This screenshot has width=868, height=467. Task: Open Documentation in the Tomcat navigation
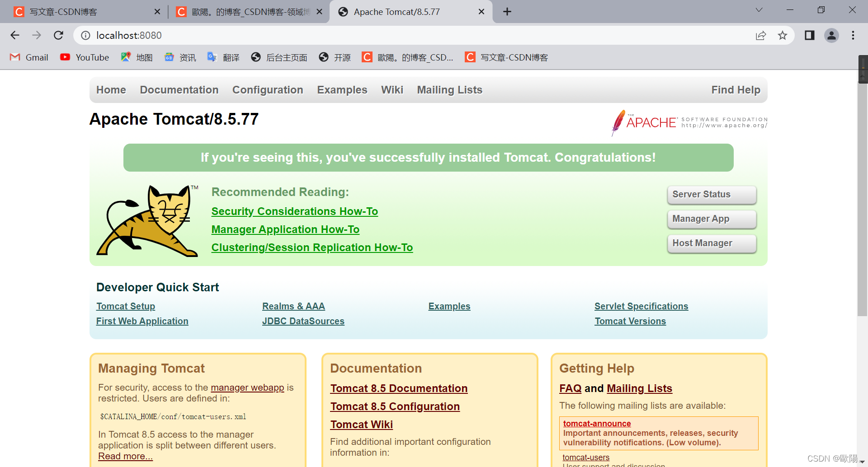(179, 90)
